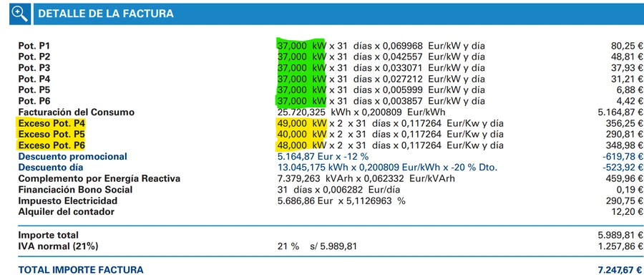The height and width of the screenshot is (275, 644).
Task: Click the Pot. P6 row label
Action: click(34, 101)
